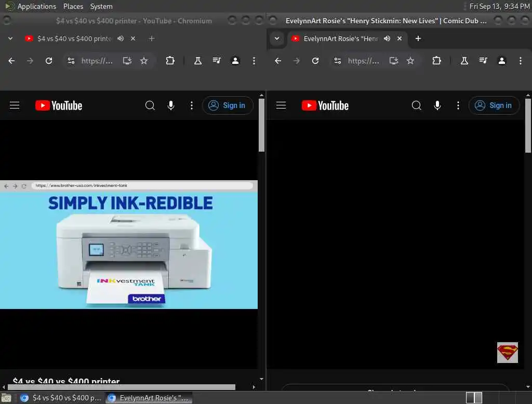Reload page in right Chromium window

315,61
